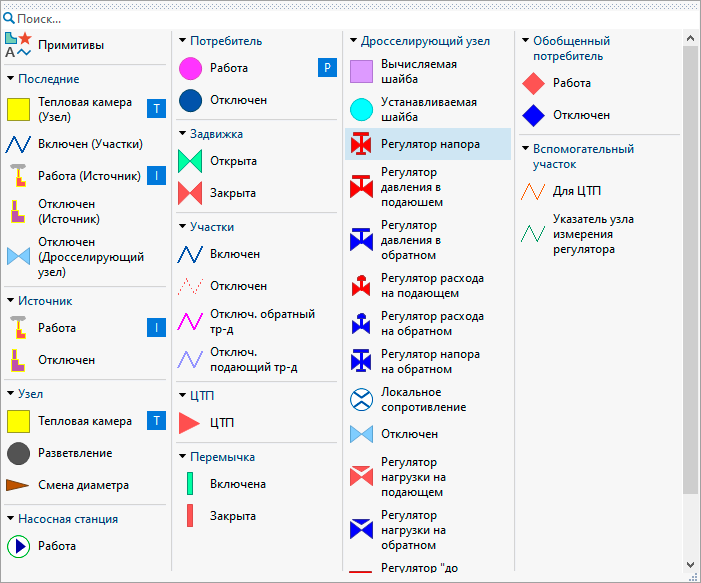701x583 pixels.
Task: Pick the cyan Устанавливаемая шайба icon
Action: tap(361, 109)
